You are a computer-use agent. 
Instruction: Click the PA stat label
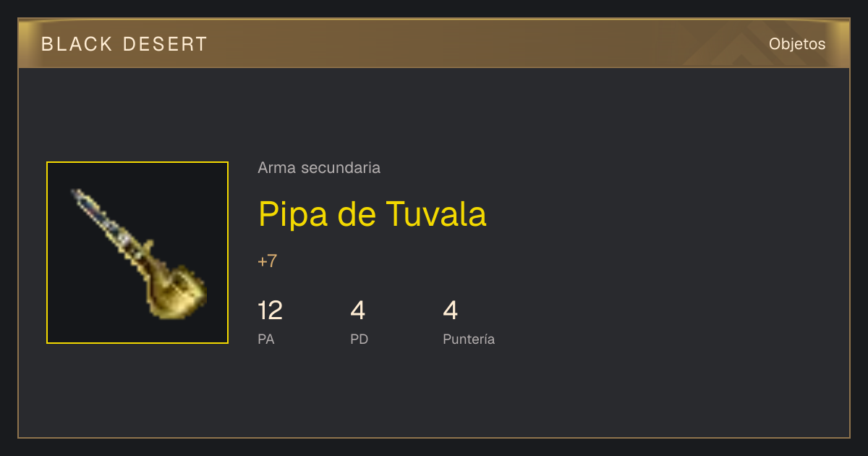point(266,339)
